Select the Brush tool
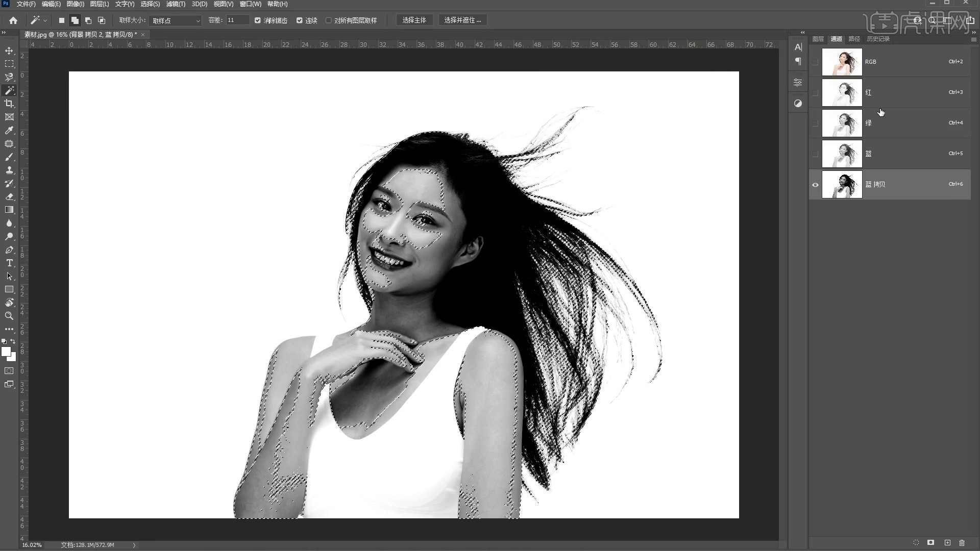Screen dimensions: 980x551 [9, 157]
